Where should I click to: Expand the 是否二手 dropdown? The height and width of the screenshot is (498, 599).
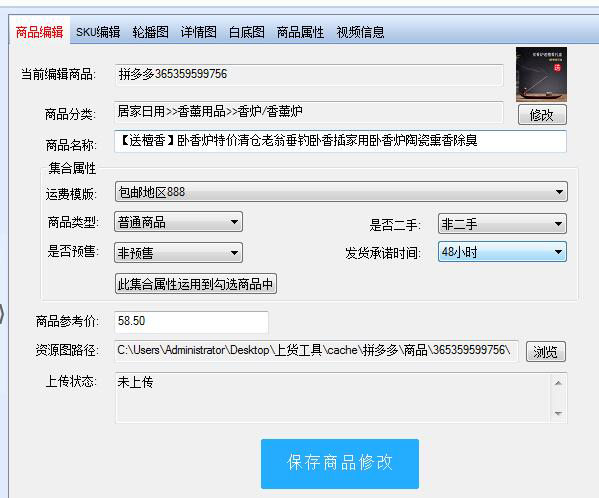502,224
